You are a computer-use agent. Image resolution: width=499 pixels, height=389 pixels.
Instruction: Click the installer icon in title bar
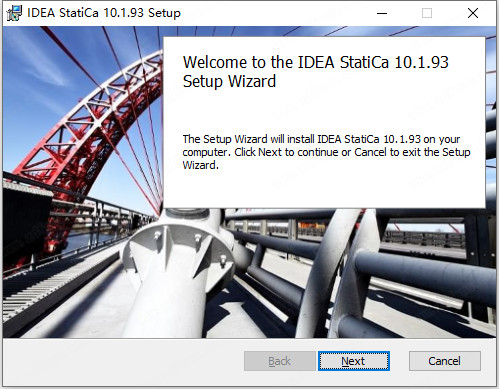point(14,13)
